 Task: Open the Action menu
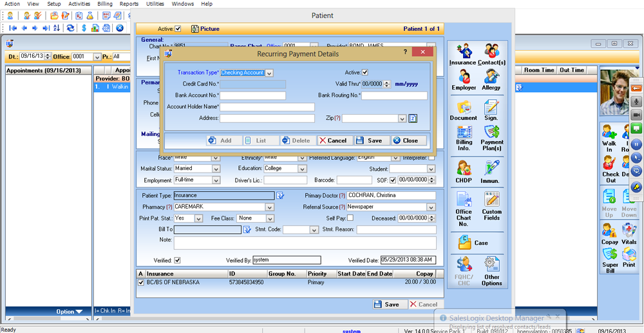[x=12, y=4]
